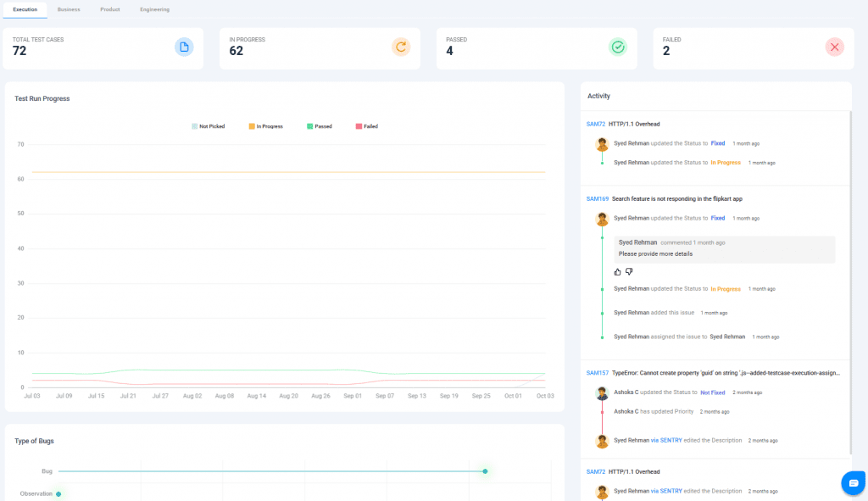Click the Total Test Cases document icon

coord(184,47)
